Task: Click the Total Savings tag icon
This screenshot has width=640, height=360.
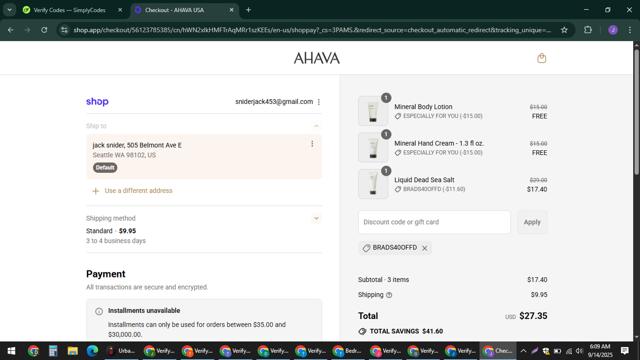Action: pos(362,331)
